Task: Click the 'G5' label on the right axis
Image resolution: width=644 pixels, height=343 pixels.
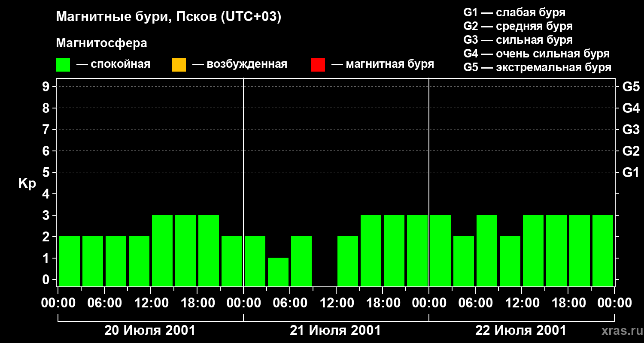Action: (631, 87)
